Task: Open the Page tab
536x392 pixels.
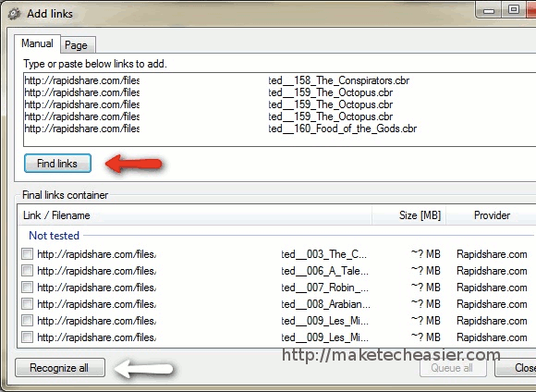Action: [x=77, y=45]
